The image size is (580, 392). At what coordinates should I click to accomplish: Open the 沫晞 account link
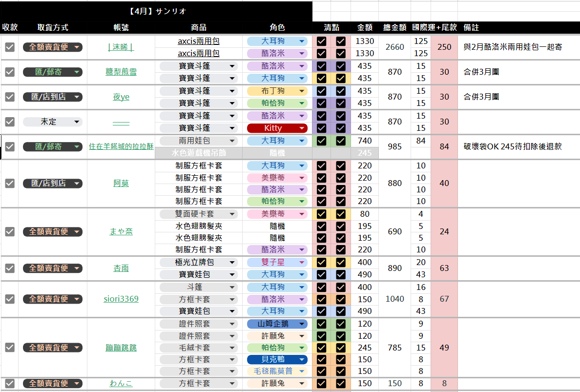[121, 47]
